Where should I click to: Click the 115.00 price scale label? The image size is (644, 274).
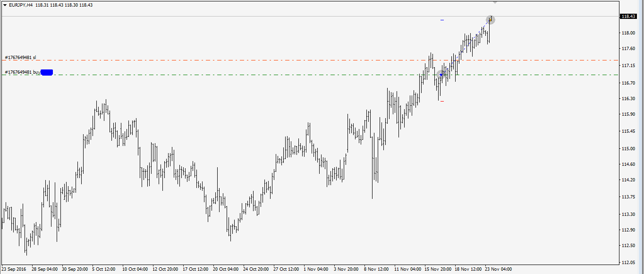(x=628, y=149)
